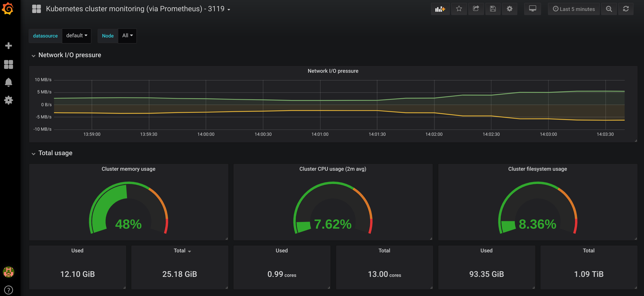Save the dashboard with floppy icon

(x=493, y=9)
